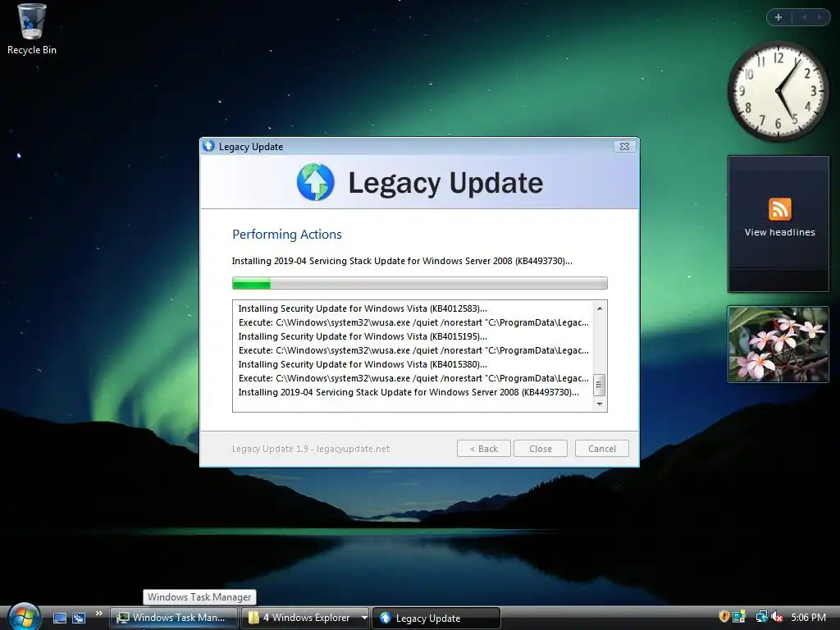Click the Windows Start orb
The height and width of the screenshot is (630, 840).
[24, 617]
